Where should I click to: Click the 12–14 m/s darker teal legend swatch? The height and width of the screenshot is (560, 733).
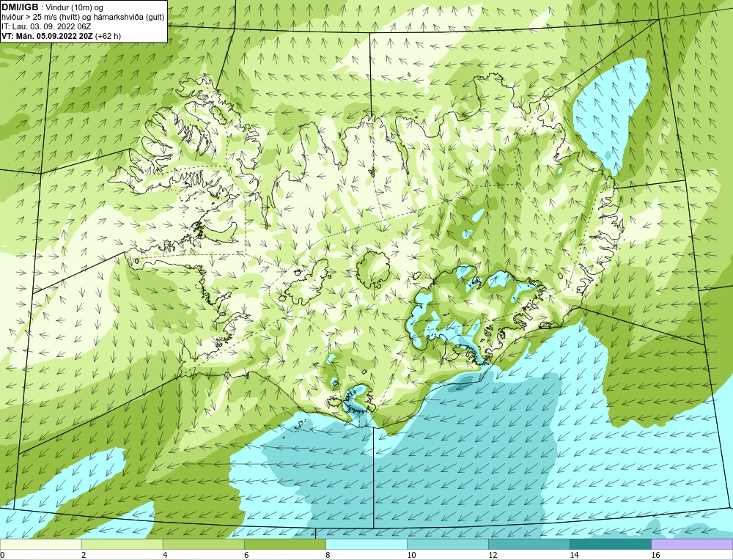[x=528, y=544]
